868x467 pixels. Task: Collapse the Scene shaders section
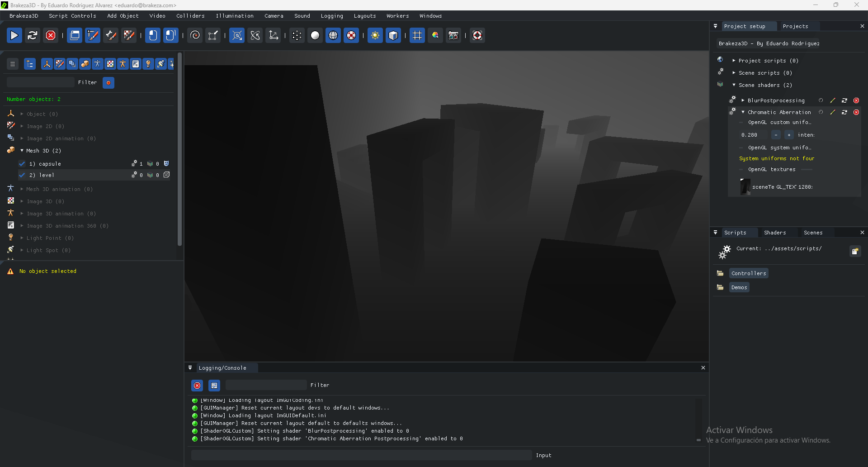tap(734, 85)
